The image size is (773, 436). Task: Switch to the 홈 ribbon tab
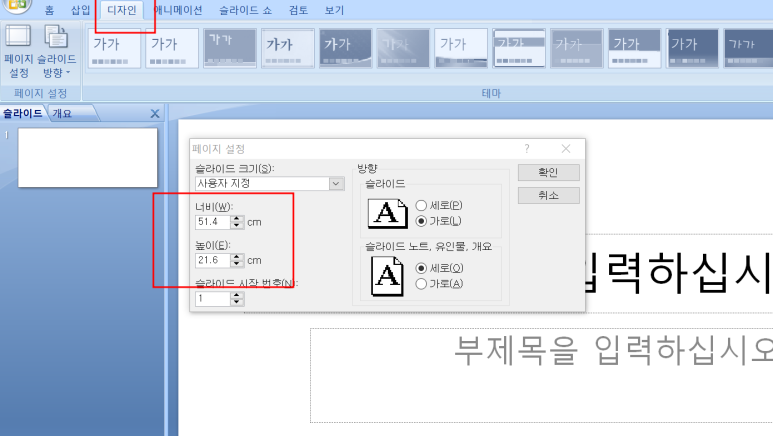click(49, 10)
